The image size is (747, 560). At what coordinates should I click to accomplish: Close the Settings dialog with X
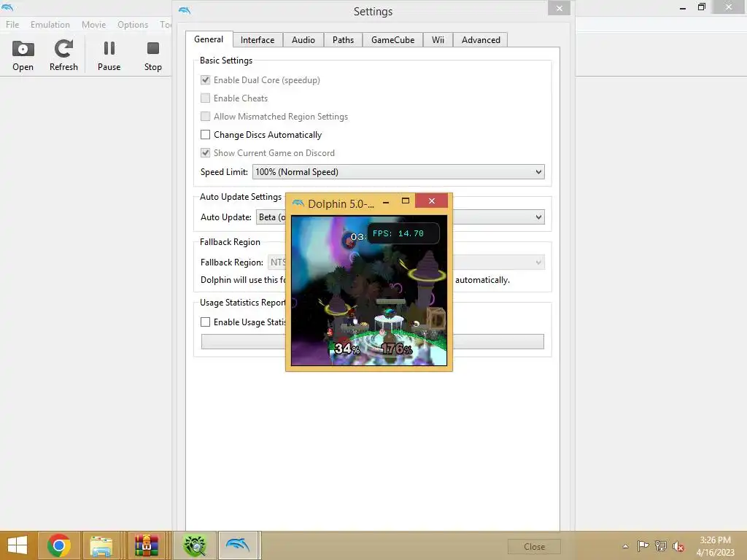[x=560, y=8]
